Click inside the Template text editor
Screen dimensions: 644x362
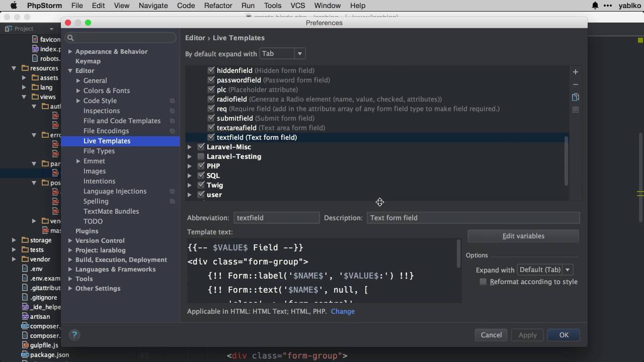pyautogui.click(x=322, y=270)
